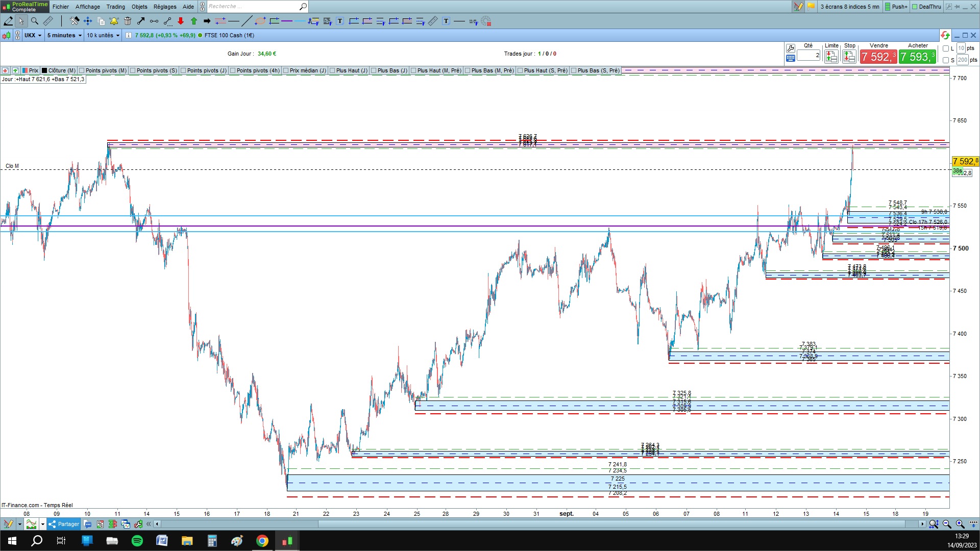Open the Réglages menu
This screenshot has height=551, width=980.
165,7
